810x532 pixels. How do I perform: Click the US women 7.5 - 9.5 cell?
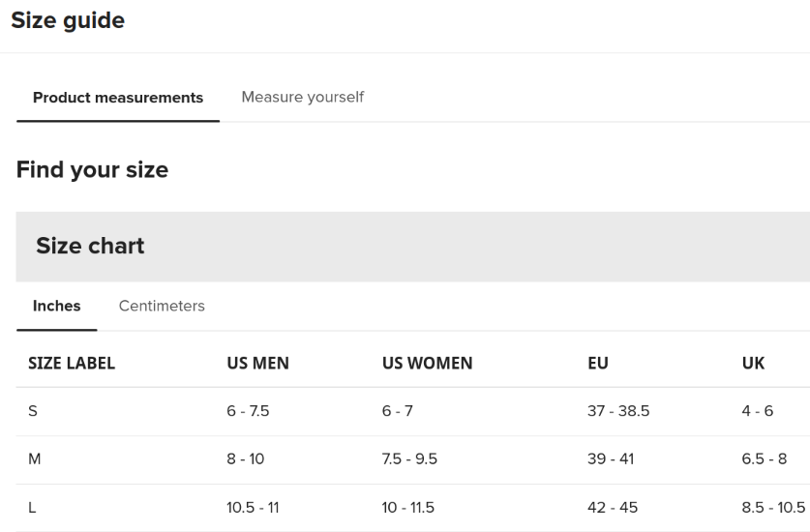[x=409, y=459]
